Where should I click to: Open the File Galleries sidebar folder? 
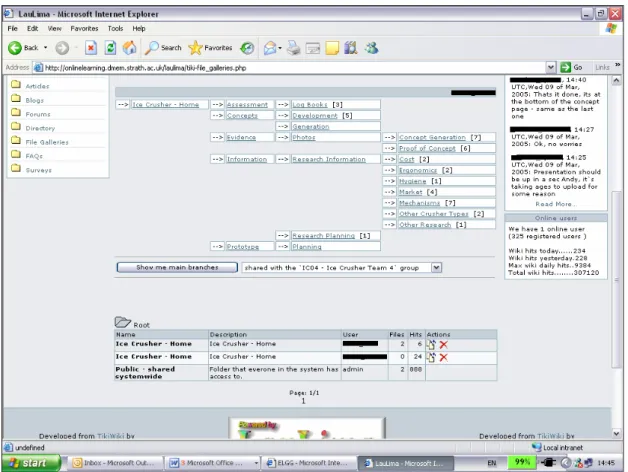pyautogui.click(x=47, y=142)
